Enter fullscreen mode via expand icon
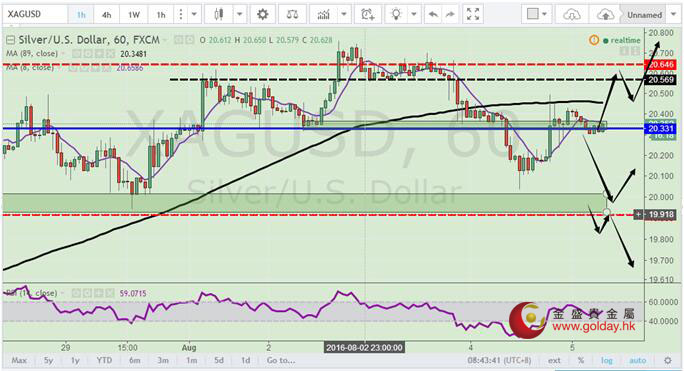Screen dimensions: 684x371 [x=473, y=14]
